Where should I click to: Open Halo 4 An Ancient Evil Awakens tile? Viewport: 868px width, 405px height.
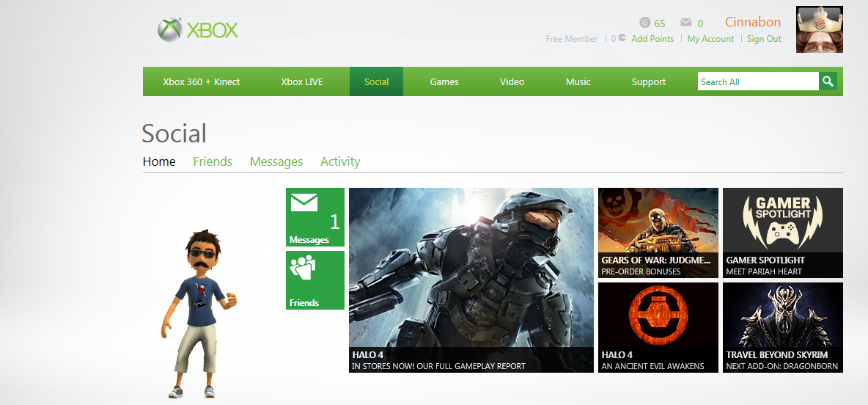click(658, 327)
